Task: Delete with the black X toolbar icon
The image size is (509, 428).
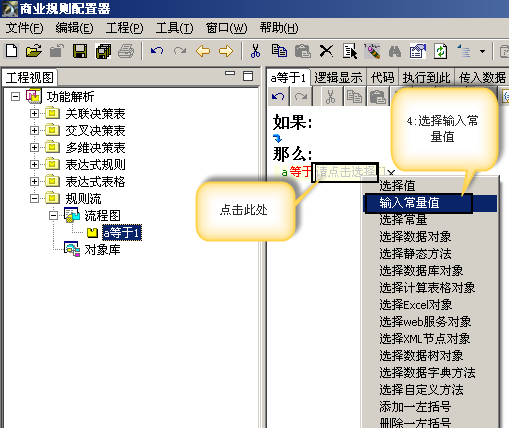Action: [326, 51]
